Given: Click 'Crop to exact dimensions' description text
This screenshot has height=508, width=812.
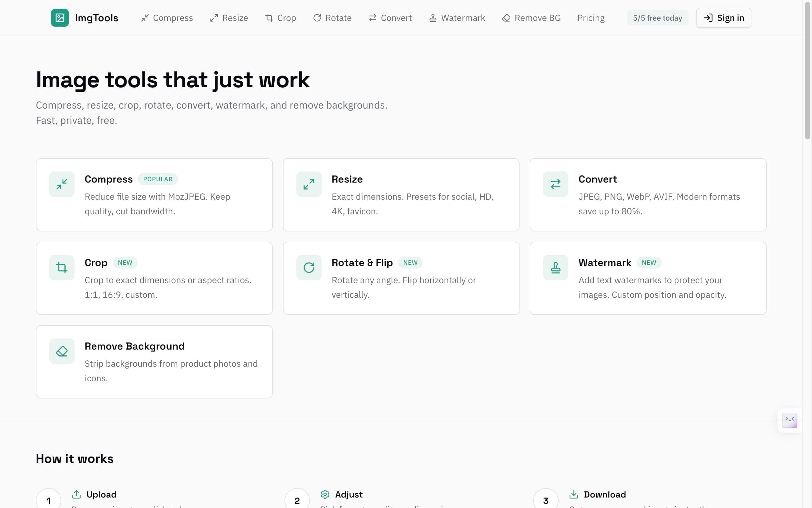Looking at the screenshot, I should [x=168, y=287].
